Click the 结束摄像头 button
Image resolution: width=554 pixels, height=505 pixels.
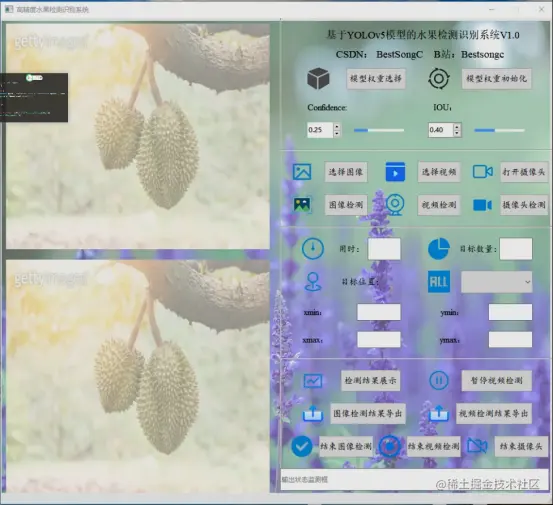pyautogui.click(x=521, y=446)
